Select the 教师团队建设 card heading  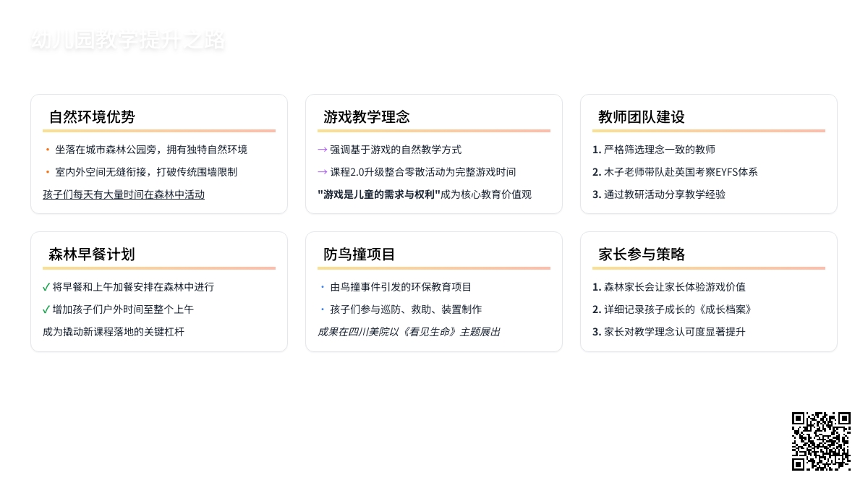[642, 116]
